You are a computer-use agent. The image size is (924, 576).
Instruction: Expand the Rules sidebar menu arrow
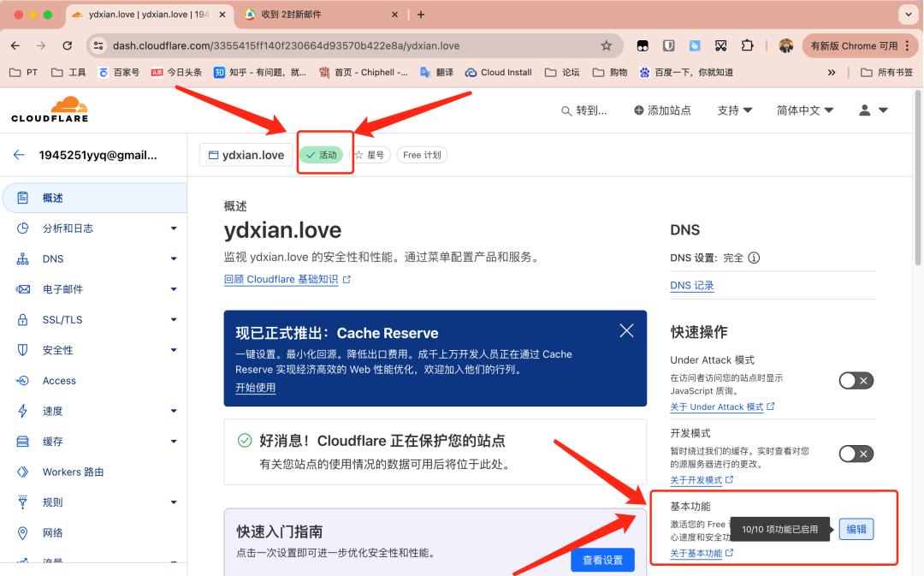[173, 502]
